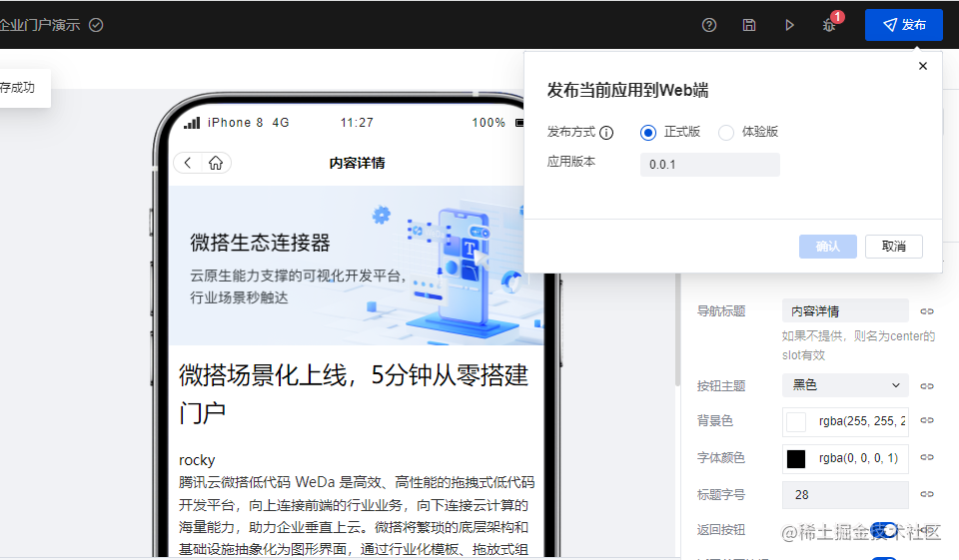The image size is (959, 560).
Task: Click the canvas vertical scrollbar
Action: [x=677, y=330]
